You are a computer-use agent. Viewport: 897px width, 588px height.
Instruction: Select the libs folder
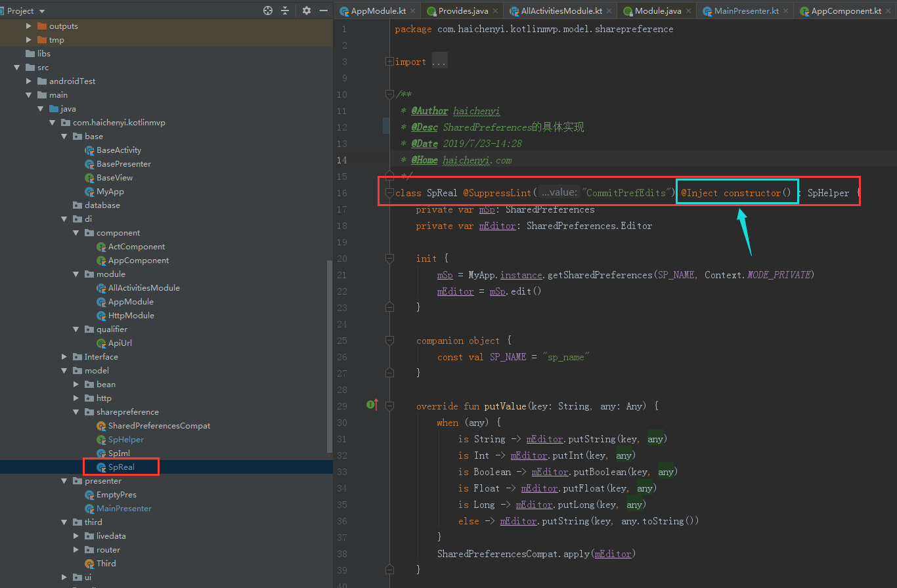(37, 54)
